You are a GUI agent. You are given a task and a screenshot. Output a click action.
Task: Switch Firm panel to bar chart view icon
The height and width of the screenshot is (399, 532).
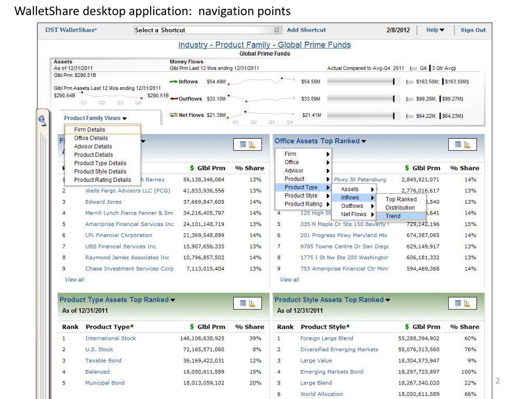point(252,144)
